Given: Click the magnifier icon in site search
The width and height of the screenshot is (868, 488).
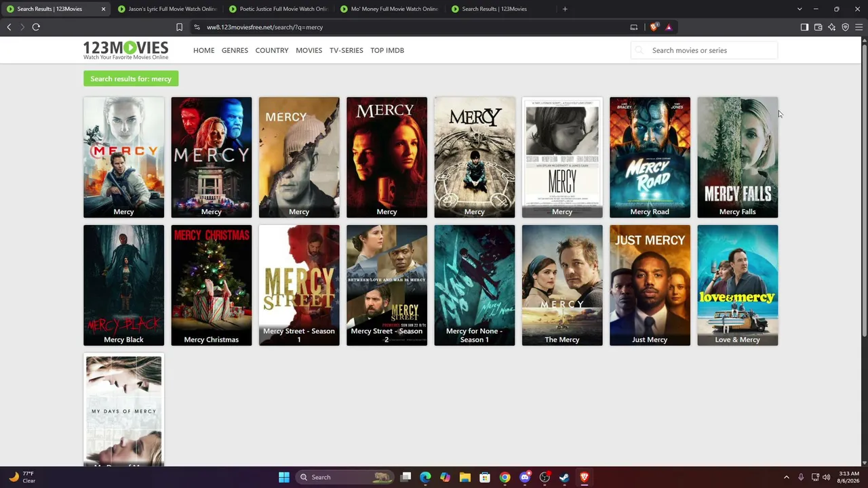Looking at the screenshot, I should pyautogui.click(x=639, y=50).
